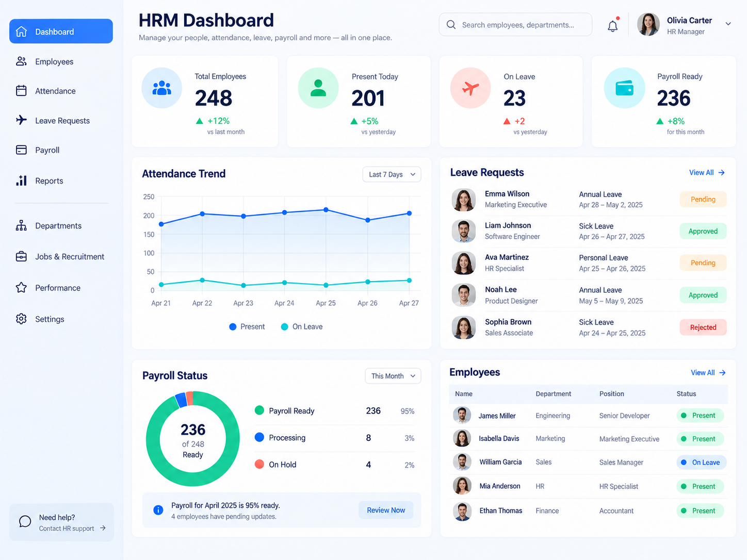Open View All for Employees table
This screenshot has height=560, width=747.
tap(708, 372)
